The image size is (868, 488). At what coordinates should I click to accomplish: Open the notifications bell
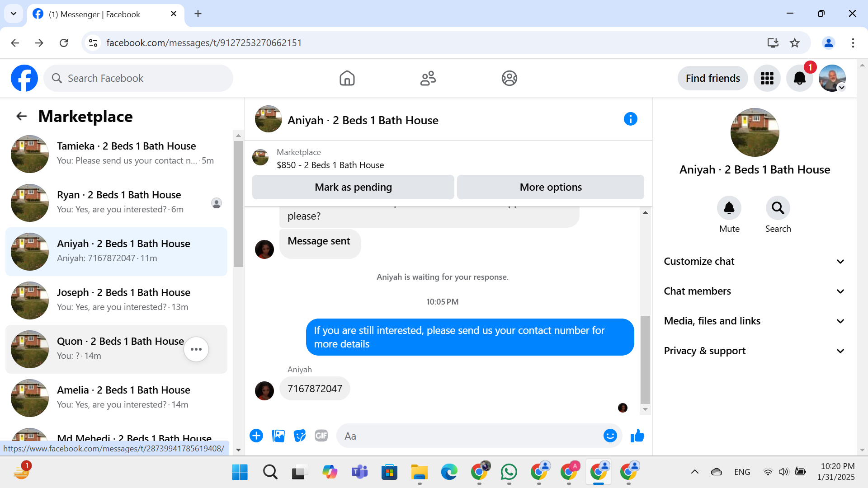[x=799, y=78]
